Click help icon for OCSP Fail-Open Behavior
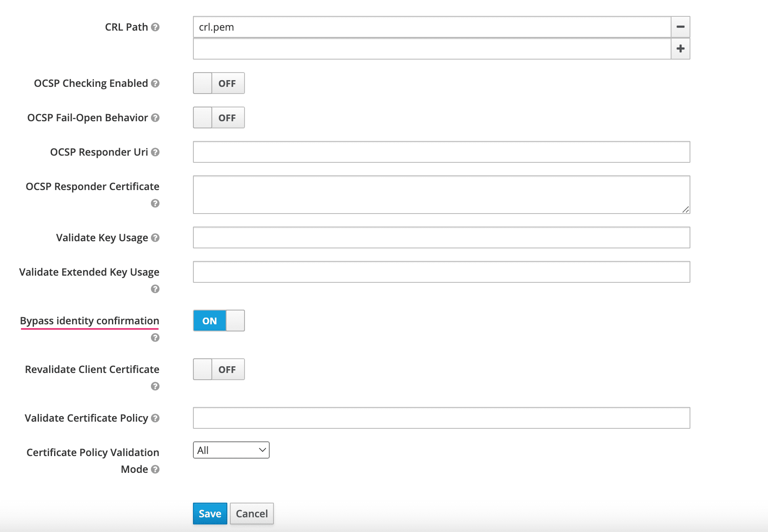 [155, 118]
